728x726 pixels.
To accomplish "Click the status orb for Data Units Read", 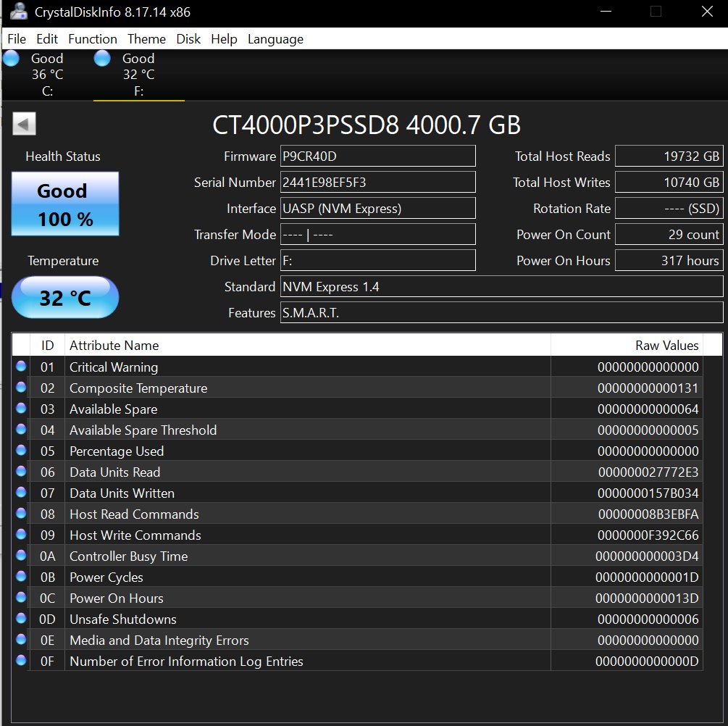I will tap(21, 471).
